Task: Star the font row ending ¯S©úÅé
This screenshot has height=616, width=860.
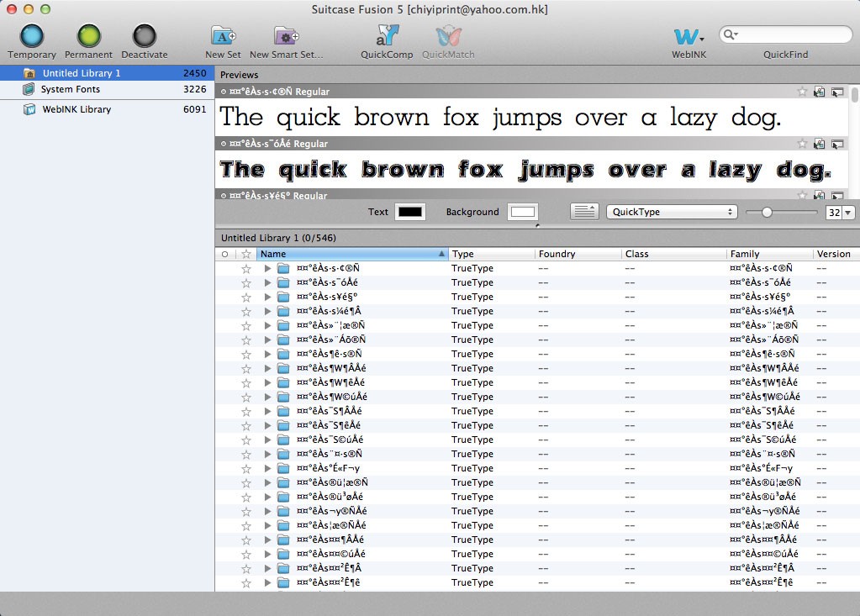Action: [x=246, y=440]
